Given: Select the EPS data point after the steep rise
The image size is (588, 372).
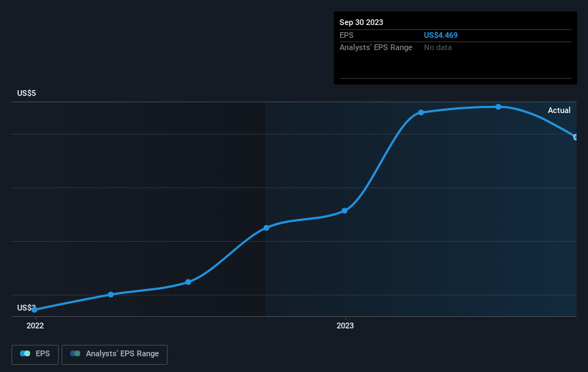Looking at the screenshot, I should [x=421, y=112].
